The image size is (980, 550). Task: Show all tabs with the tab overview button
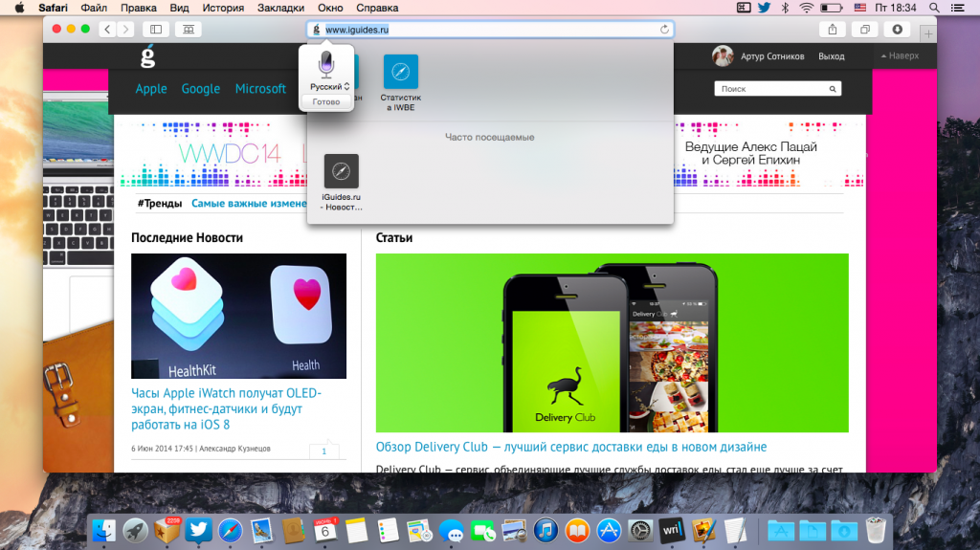click(865, 30)
